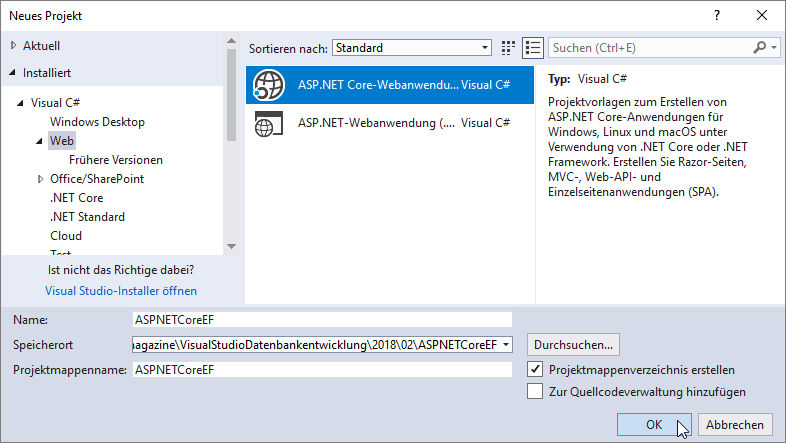Viewport: 786px width, 443px height.
Task: Switch to list view layout icon
Action: [532, 48]
